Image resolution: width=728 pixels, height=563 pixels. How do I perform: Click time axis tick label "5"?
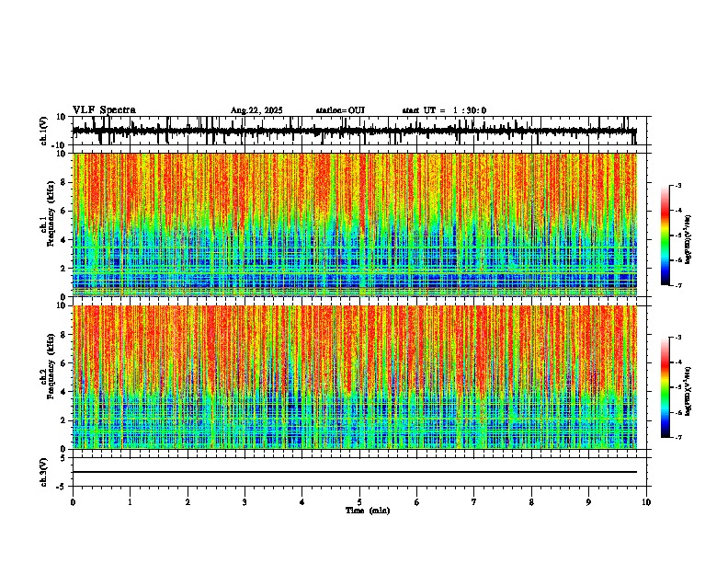(359, 502)
